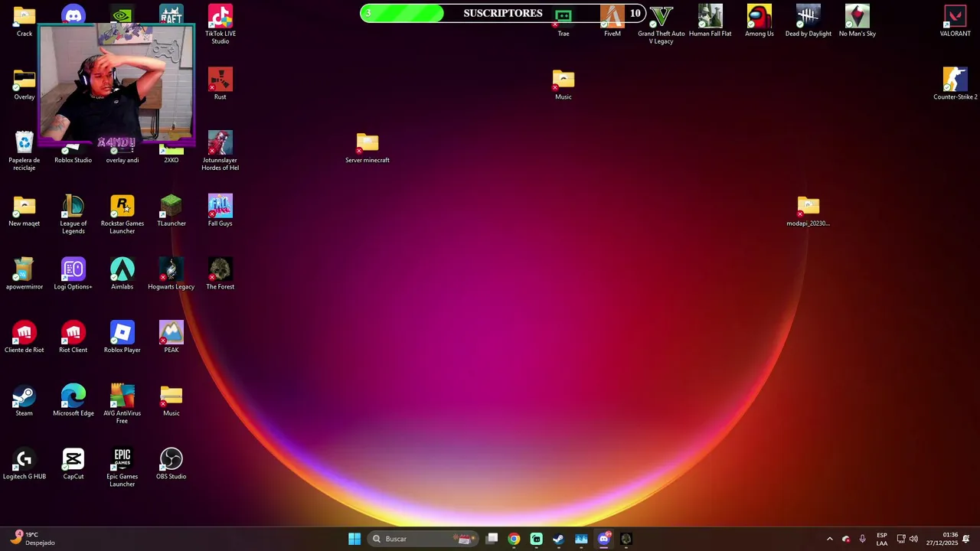The image size is (980, 551).
Task: Open the volume tray control
Action: 913,539
